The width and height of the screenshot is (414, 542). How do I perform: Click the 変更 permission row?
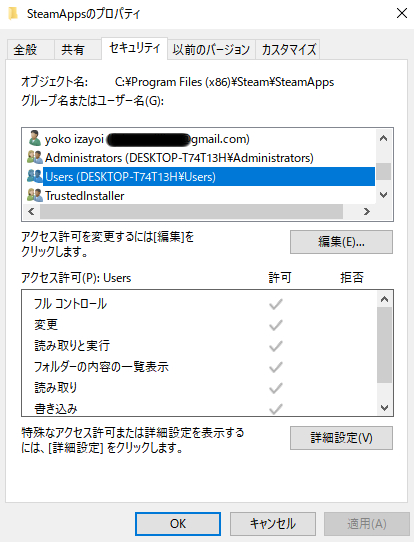pos(200,325)
